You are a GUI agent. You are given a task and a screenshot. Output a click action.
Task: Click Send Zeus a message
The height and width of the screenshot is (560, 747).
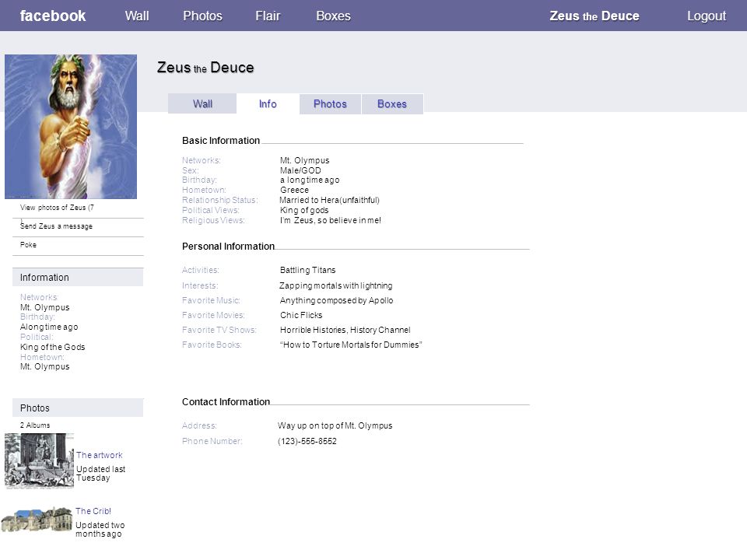click(56, 226)
